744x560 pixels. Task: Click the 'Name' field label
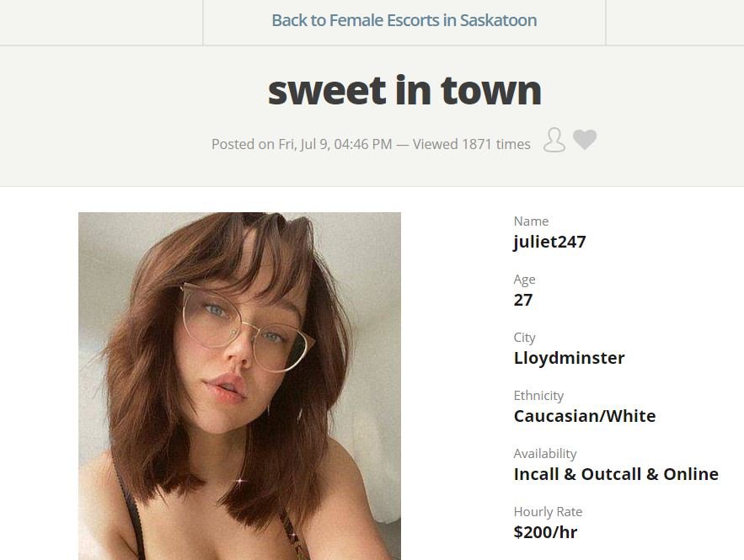click(531, 221)
